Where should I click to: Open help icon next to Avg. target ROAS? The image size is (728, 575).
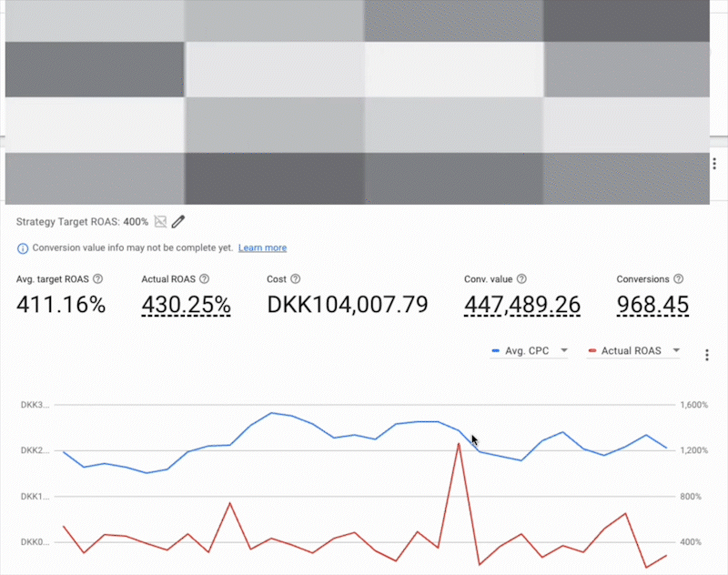[x=97, y=279]
